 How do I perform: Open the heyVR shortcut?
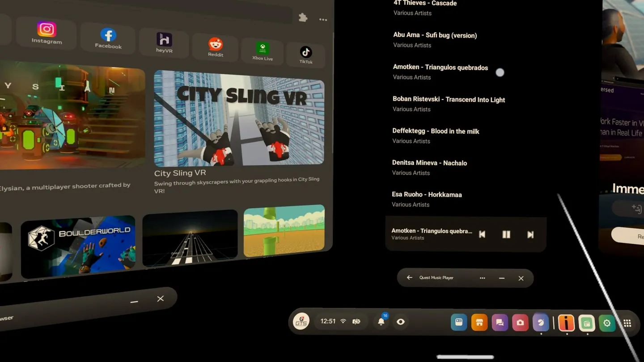pos(164,42)
